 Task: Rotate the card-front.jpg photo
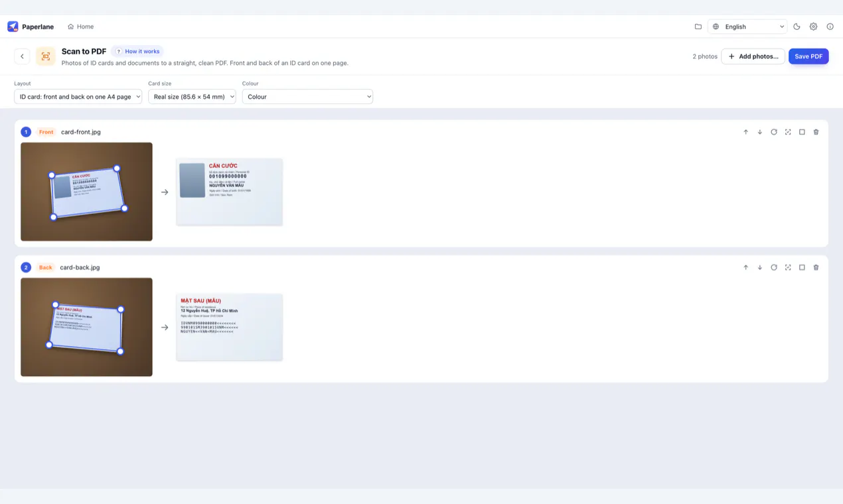774,132
